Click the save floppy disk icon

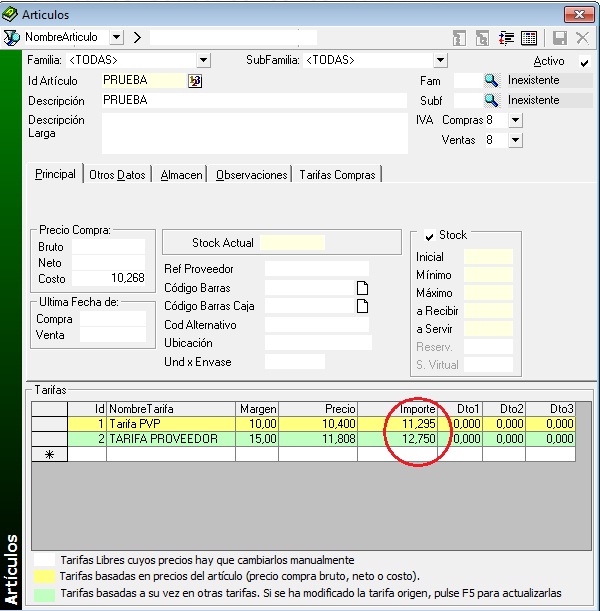click(560, 38)
